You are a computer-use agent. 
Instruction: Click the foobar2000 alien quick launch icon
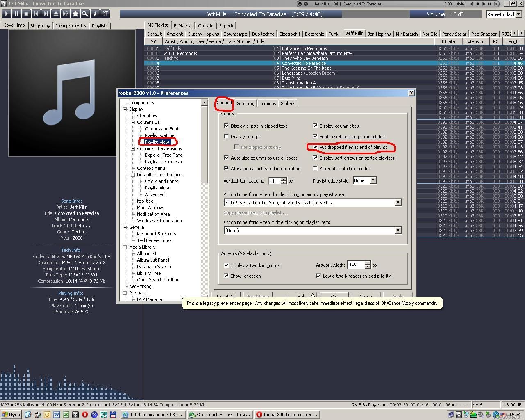[75, 415]
